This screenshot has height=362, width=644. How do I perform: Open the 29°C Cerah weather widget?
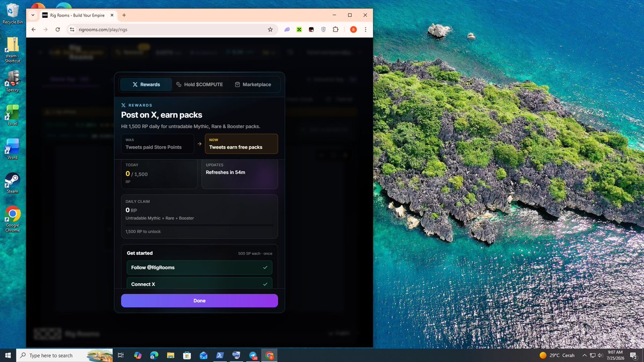tap(557, 355)
